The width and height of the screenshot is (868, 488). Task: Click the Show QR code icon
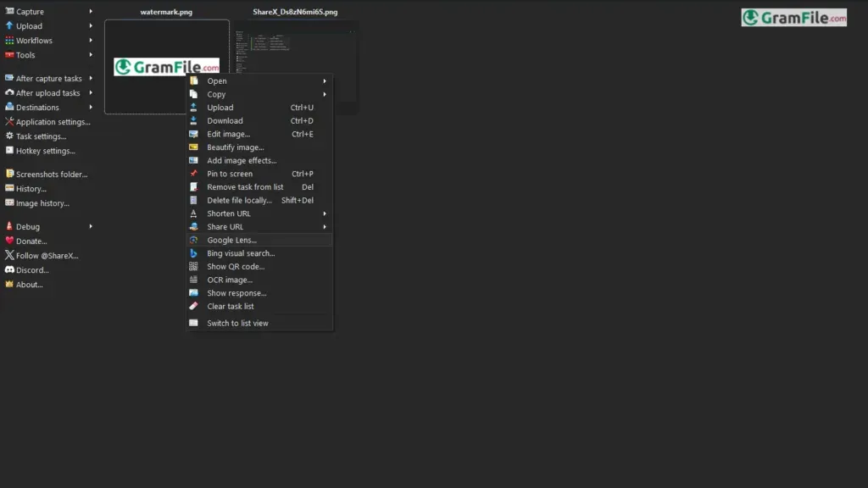[193, 266]
